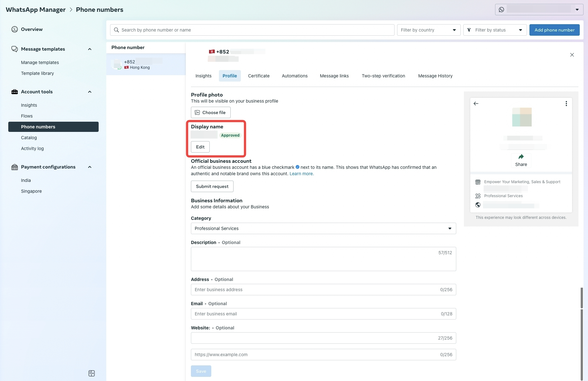Open India payment configuration
The width and height of the screenshot is (588, 381).
tap(26, 180)
